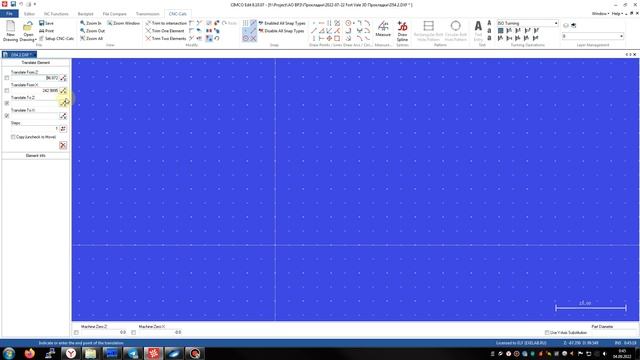Image resolution: width=640 pixels, height=360 pixels.
Task: Open the Windows Start button
Action: tap(9, 353)
